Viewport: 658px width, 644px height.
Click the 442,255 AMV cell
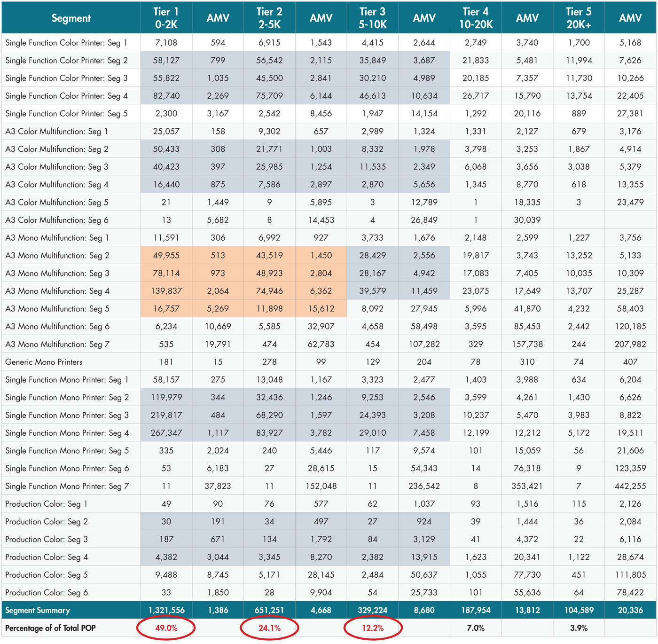(630, 487)
